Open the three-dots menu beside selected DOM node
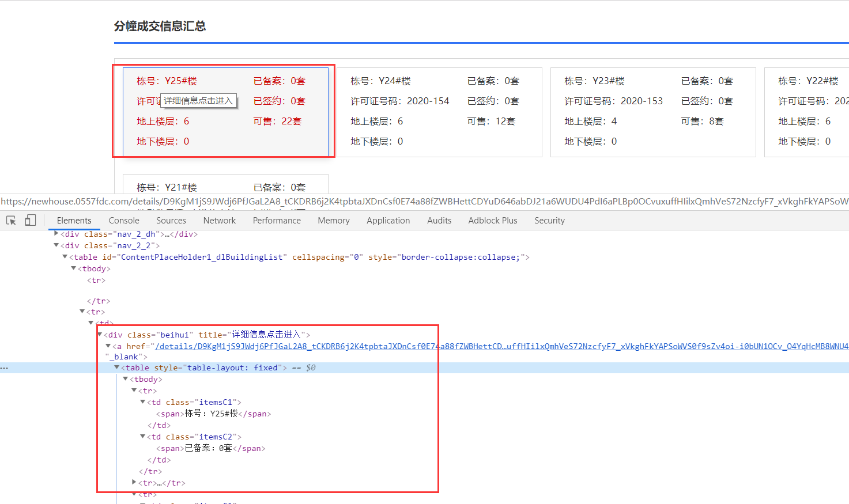This screenshot has width=849, height=504. tap(5, 368)
